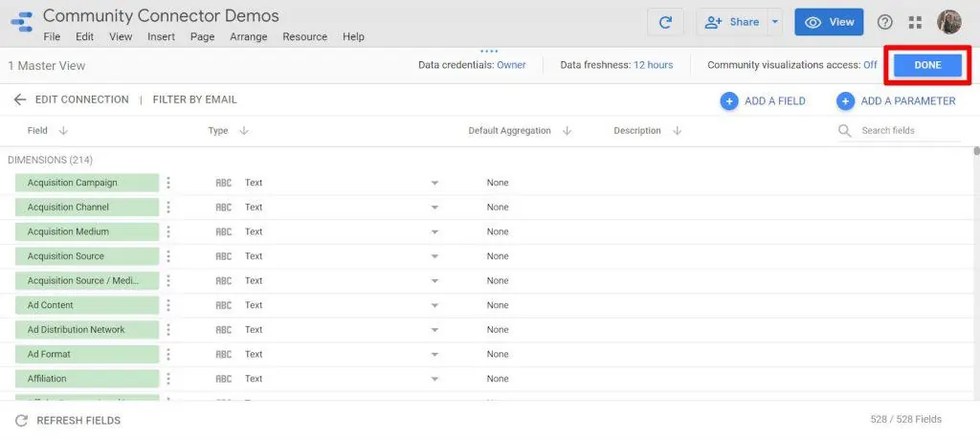Open type dropdown for Acquisition Campaign
980x439 pixels.
pos(434,183)
